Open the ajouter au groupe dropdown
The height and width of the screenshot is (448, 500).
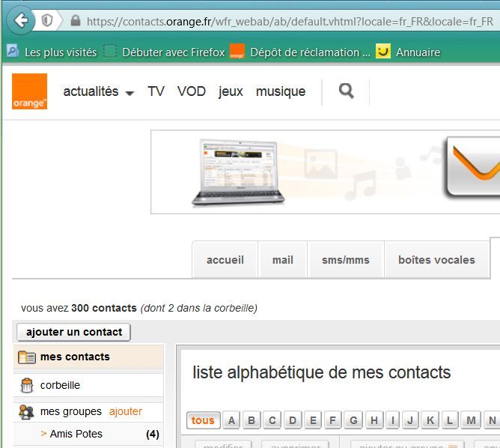pos(407,444)
